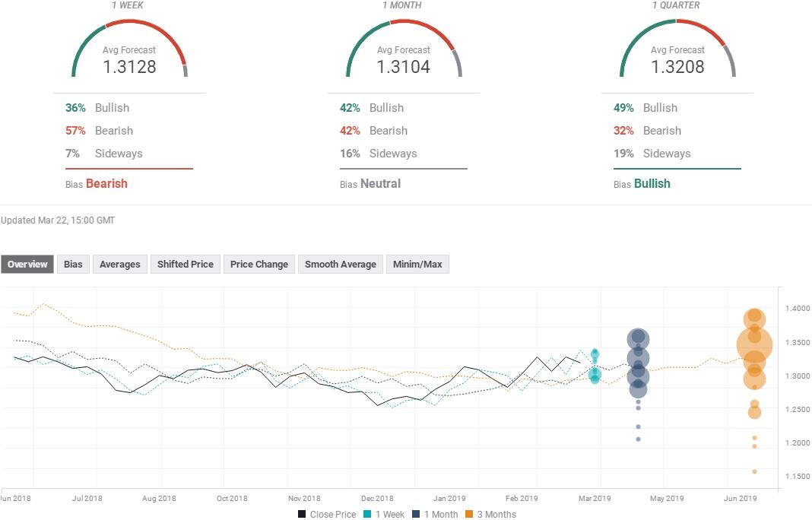The image size is (812, 520).
Task: Select the Minim/Max tab
Action: [x=417, y=265]
